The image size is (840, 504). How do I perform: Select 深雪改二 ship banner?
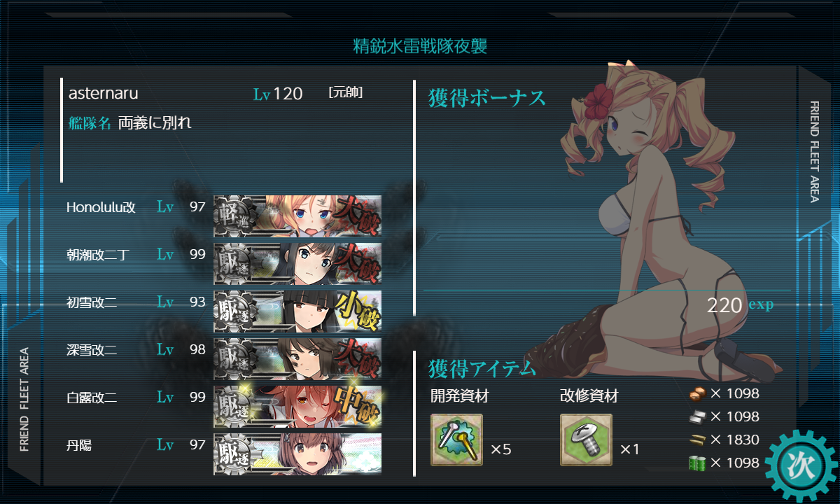297,359
